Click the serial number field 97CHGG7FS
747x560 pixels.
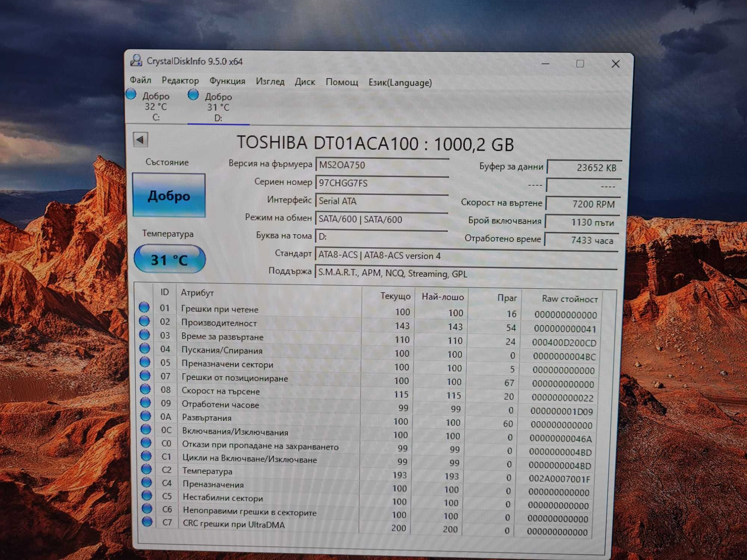pyautogui.click(x=382, y=183)
